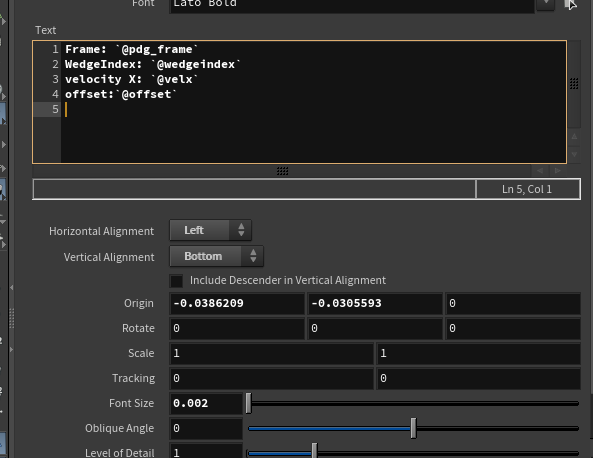Click the Oblique Angle parameter label
The width and height of the screenshot is (593, 458).
coord(120,428)
